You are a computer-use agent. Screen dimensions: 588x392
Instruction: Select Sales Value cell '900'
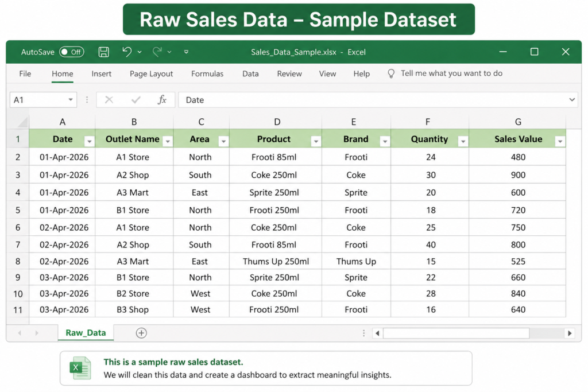pyautogui.click(x=517, y=174)
